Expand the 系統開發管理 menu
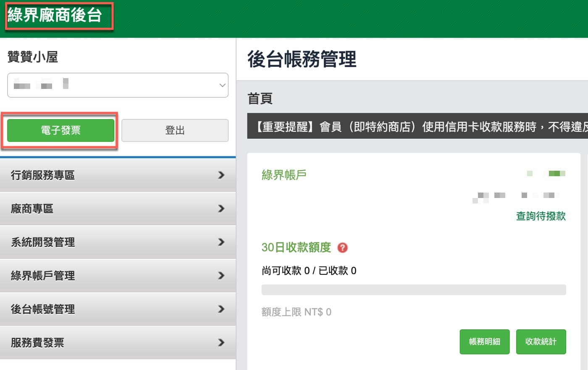588x370 pixels. click(x=118, y=242)
